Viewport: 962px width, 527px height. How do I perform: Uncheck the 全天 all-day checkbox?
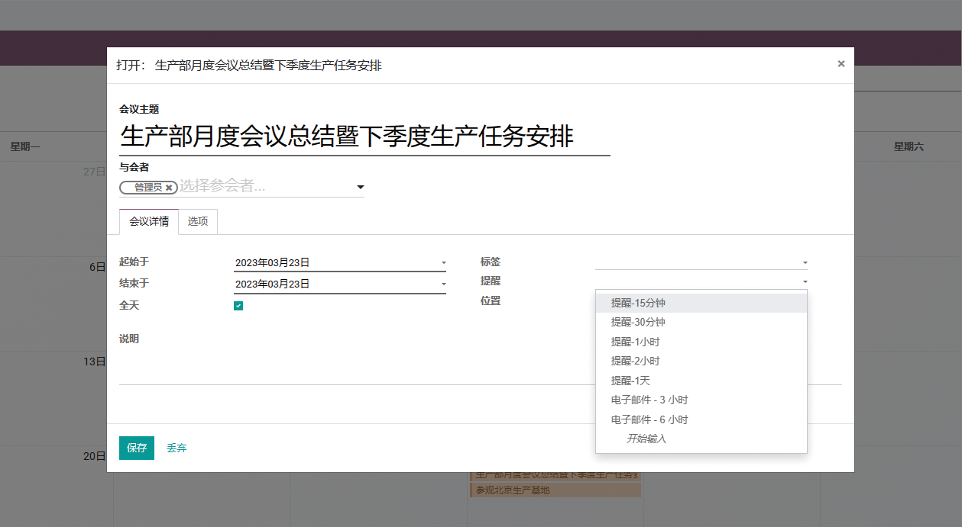pos(239,306)
